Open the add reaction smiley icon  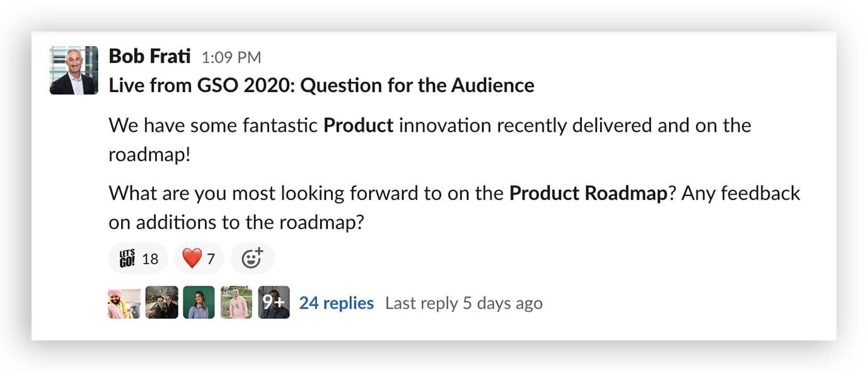coord(252,259)
